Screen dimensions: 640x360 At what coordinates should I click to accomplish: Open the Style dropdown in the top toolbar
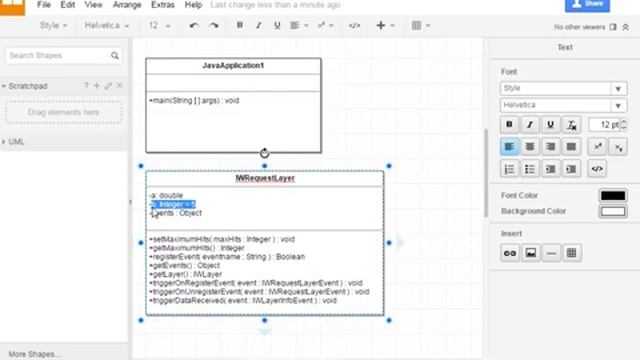coord(53,25)
